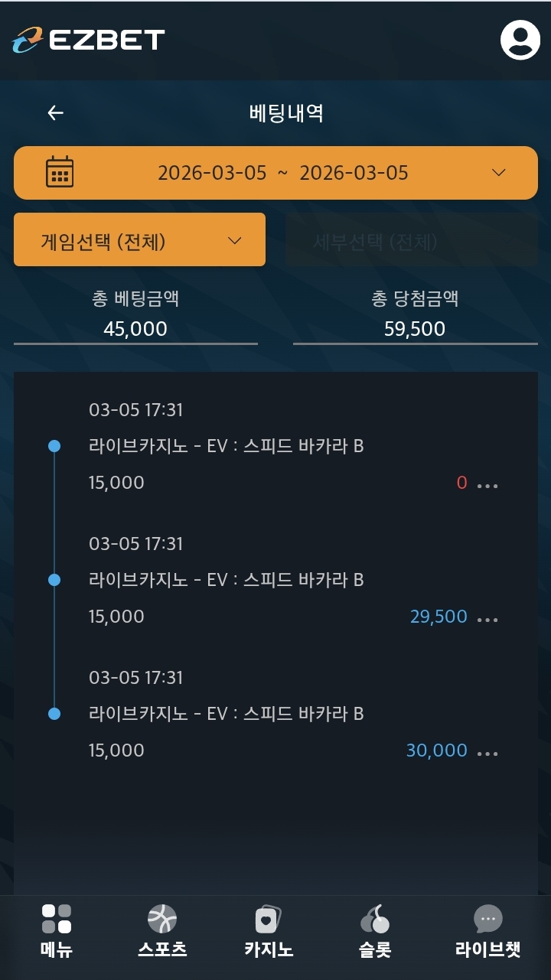The height and width of the screenshot is (980, 551).
Task: Open the 게임선택 (전체) dropdown
Action: (140, 240)
